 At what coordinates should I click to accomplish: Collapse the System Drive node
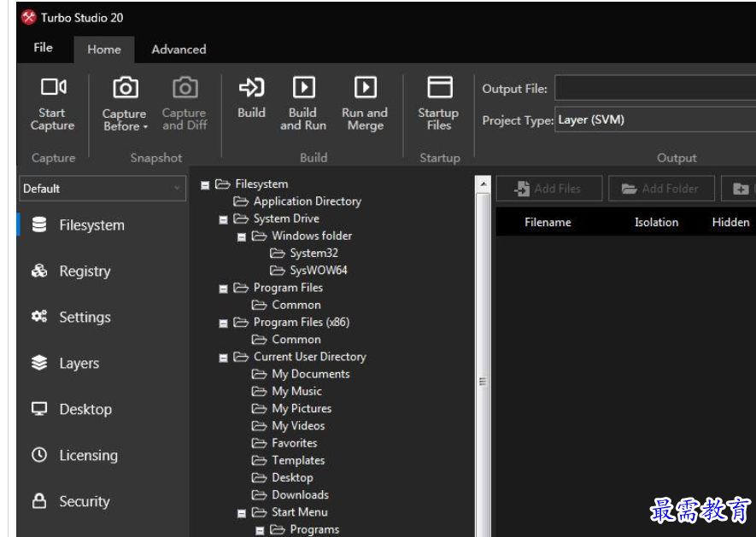(x=223, y=219)
